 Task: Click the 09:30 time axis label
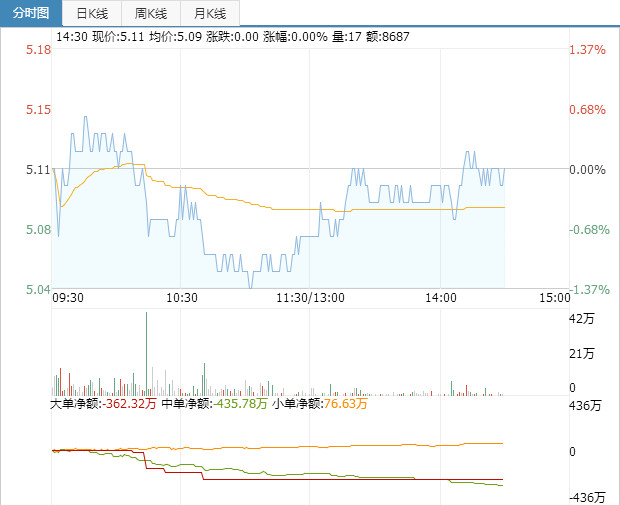click(68, 298)
